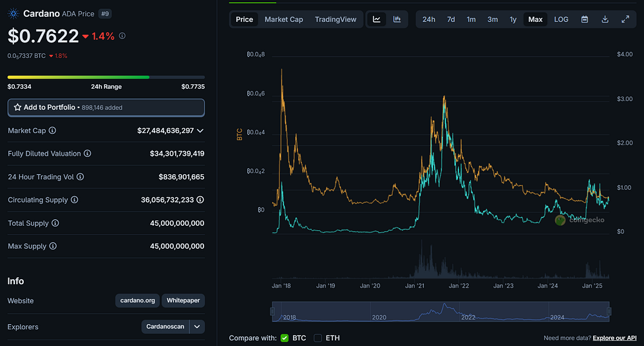Viewport: 644px width, 346px height.
Task: Set chart range to 7d
Action: (451, 19)
